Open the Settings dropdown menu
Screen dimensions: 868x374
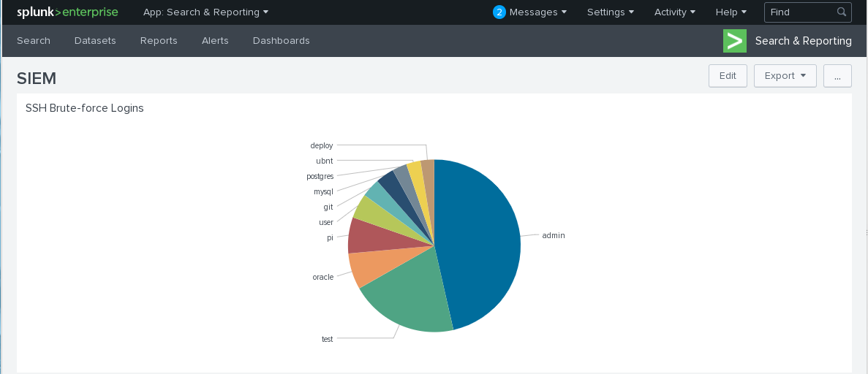tap(610, 12)
